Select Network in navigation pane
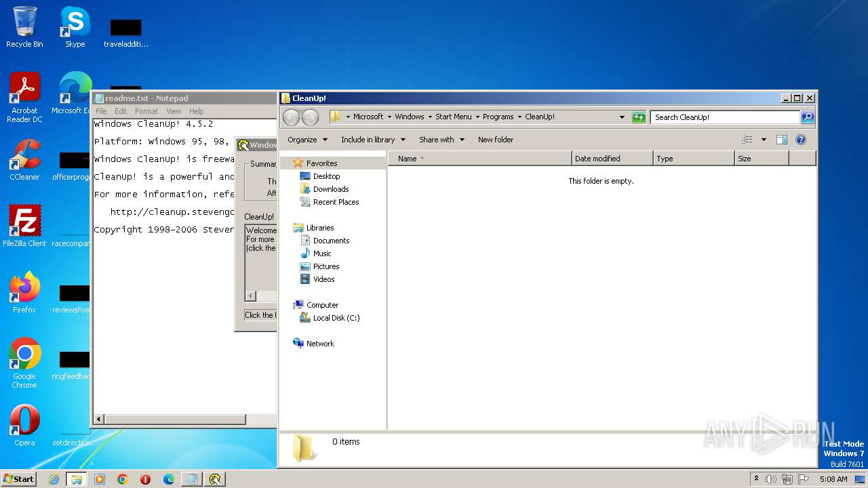The height and width of the screenshot is (488, 868). click(x=320, y=344)
